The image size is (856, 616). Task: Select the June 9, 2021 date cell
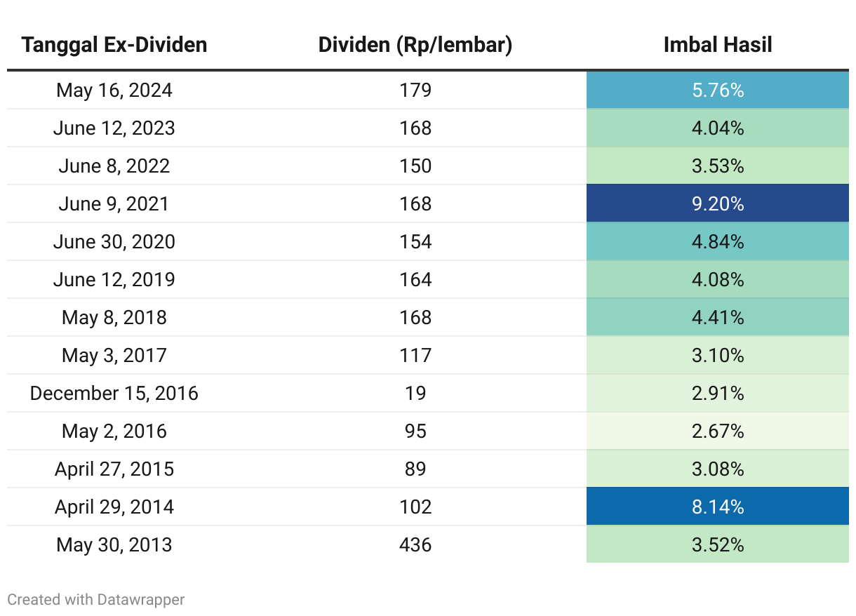[x=114, y=204]
